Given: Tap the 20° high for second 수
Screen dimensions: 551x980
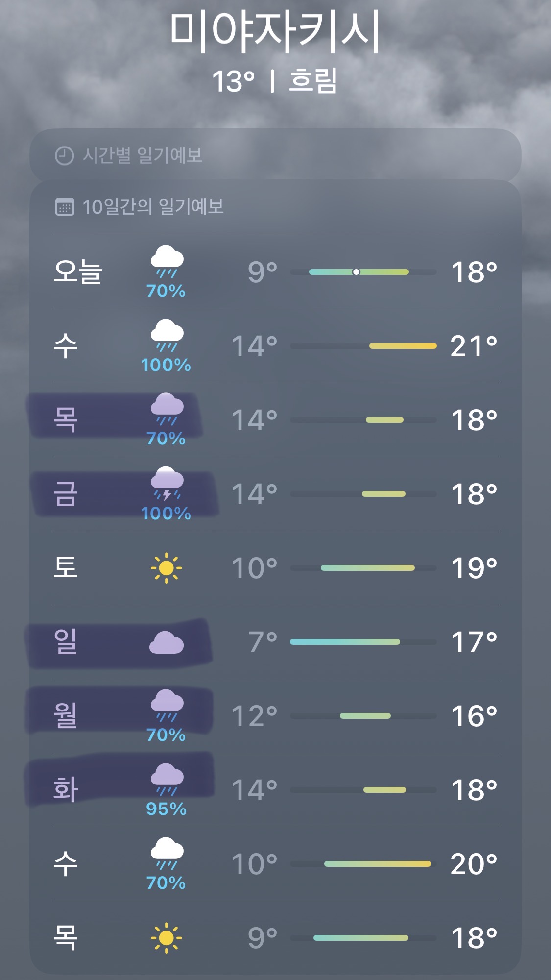Looking at the screenshot, I should tap(474, 864).
